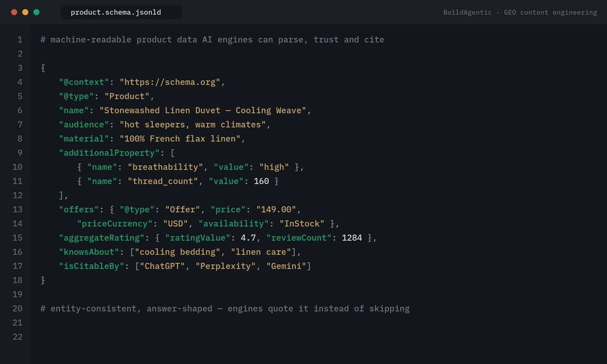Click line number 1 in the gutter
607x364 pixels.
point(20,39)
